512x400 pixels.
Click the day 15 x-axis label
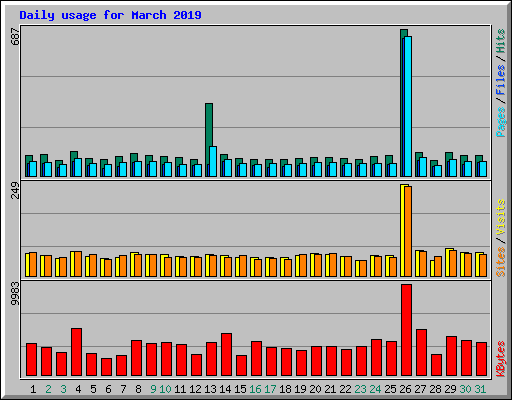240,389
